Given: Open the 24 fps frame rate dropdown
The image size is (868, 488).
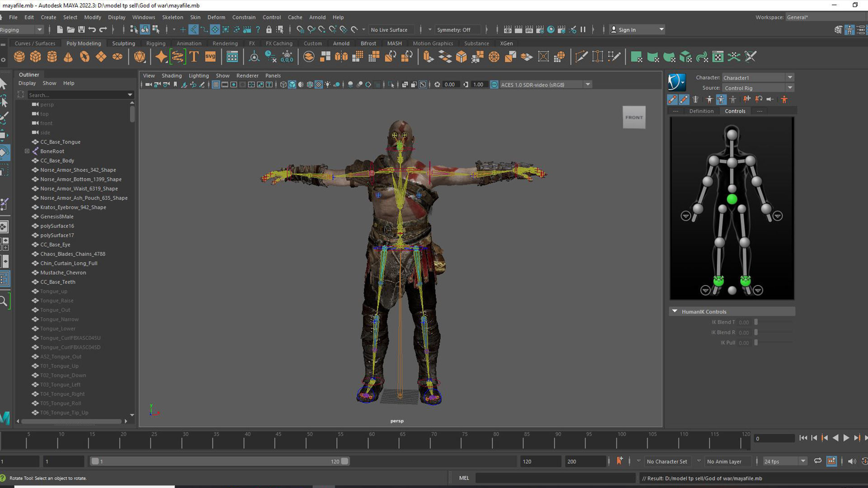Looking at the screenshot, I should click(x=785, y=461).
